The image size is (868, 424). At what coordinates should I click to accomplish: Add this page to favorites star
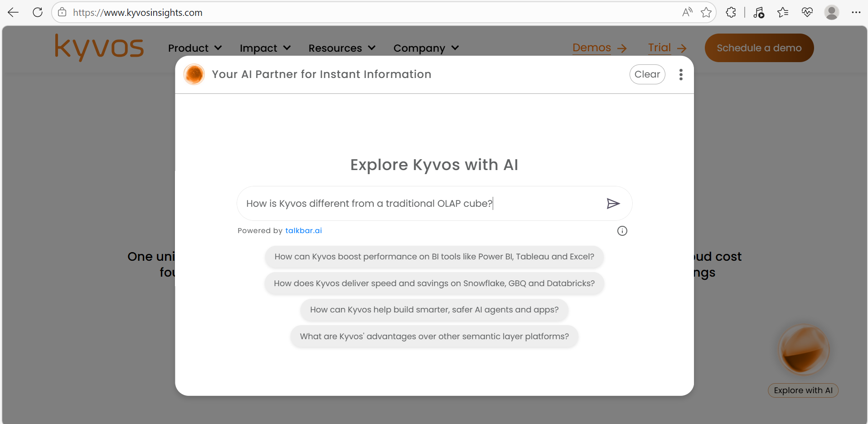click(x=706, y=12)
